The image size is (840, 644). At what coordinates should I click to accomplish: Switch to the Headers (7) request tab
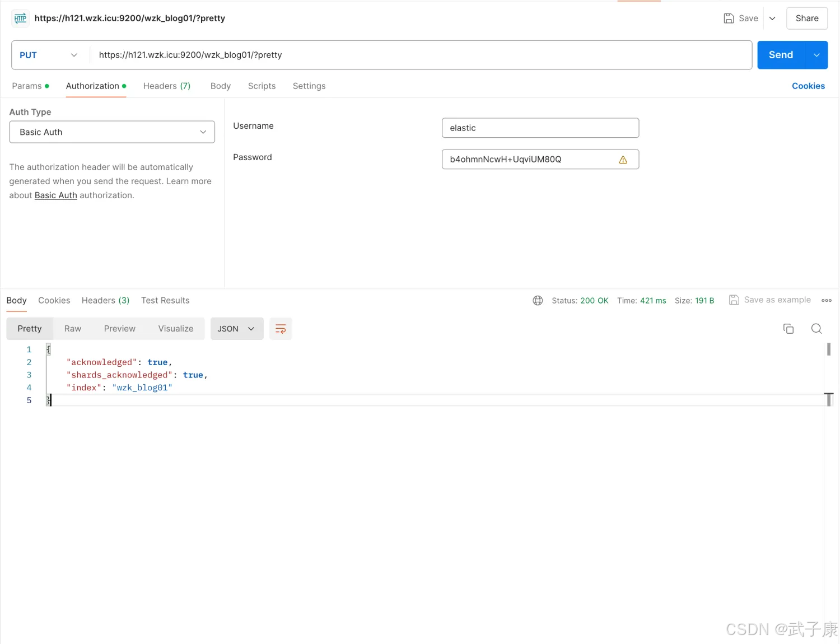pyautogui.click(x=167, y=86)
